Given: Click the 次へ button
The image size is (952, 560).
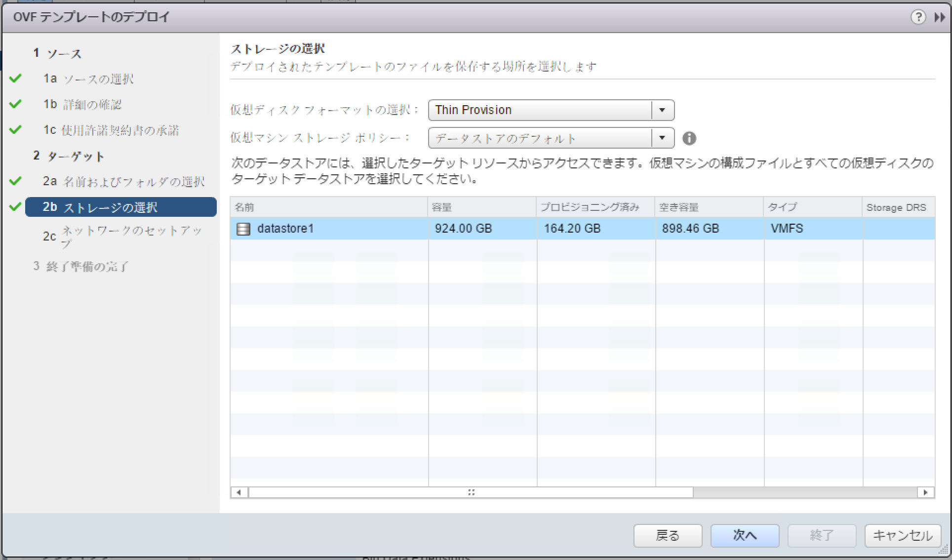Looking at the screenshot, I should click(x=745, y=535).
